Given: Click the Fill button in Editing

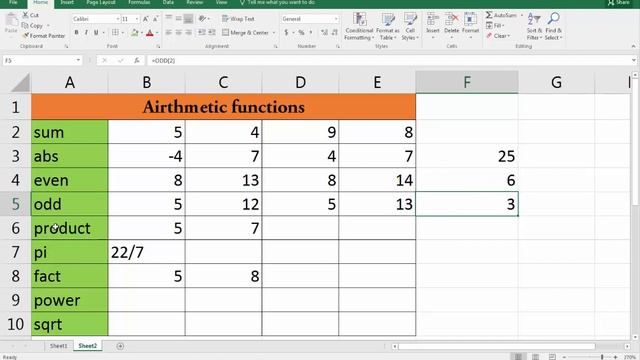Looking at the screenshot, I should pyautogui.click(x=495, y=25).
